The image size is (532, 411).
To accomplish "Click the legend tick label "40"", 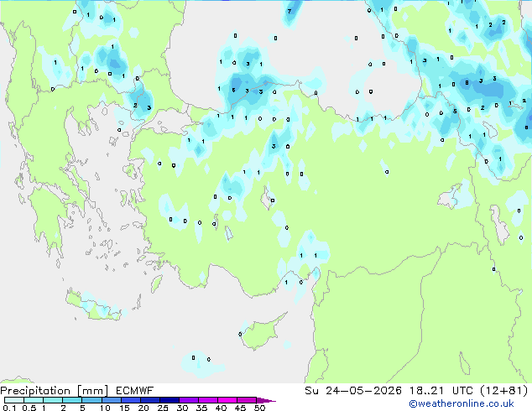I will pos(221,408).
